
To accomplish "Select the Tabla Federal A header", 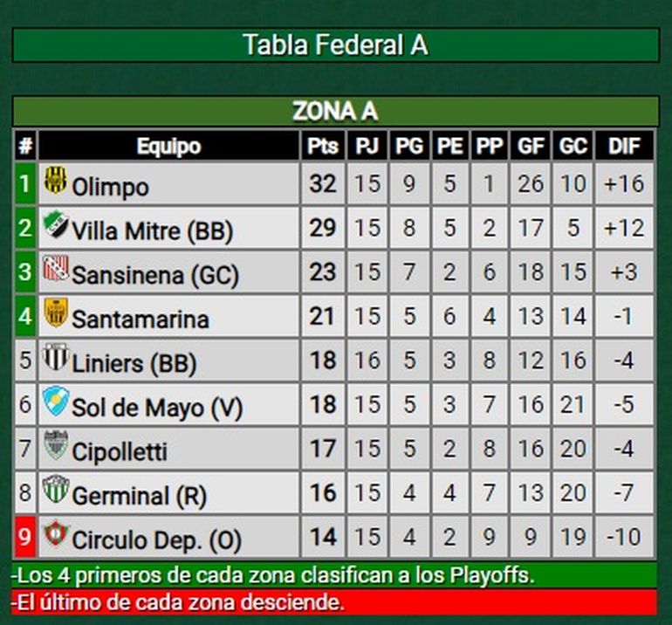I will [x=335, y=45].
